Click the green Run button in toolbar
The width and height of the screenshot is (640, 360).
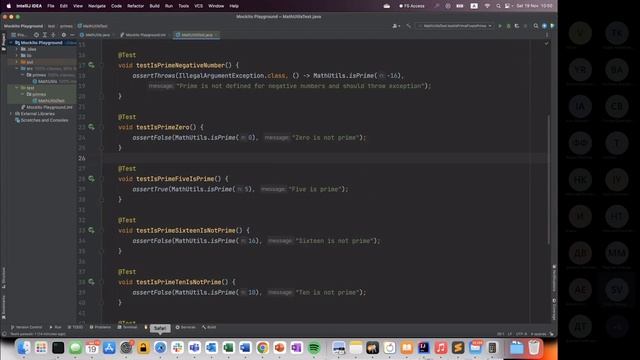coord(500,26)
